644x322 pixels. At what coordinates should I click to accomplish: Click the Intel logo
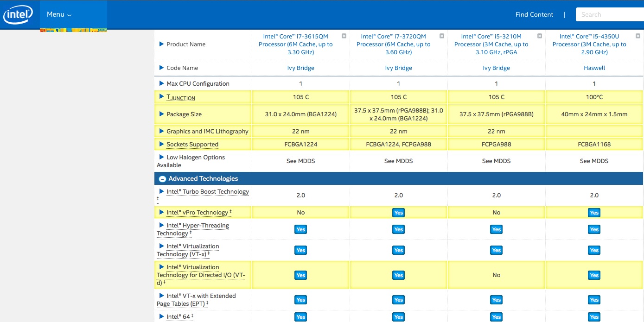(x=18, y=14)
